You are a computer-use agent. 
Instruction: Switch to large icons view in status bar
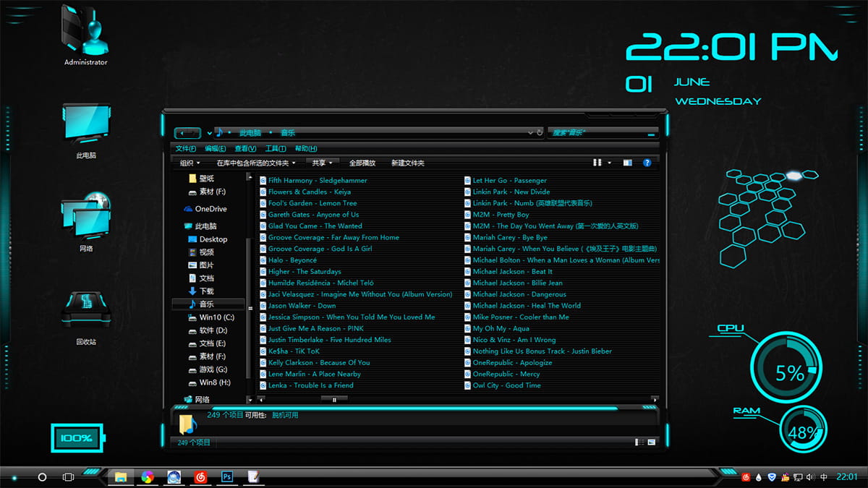point(651,442)
